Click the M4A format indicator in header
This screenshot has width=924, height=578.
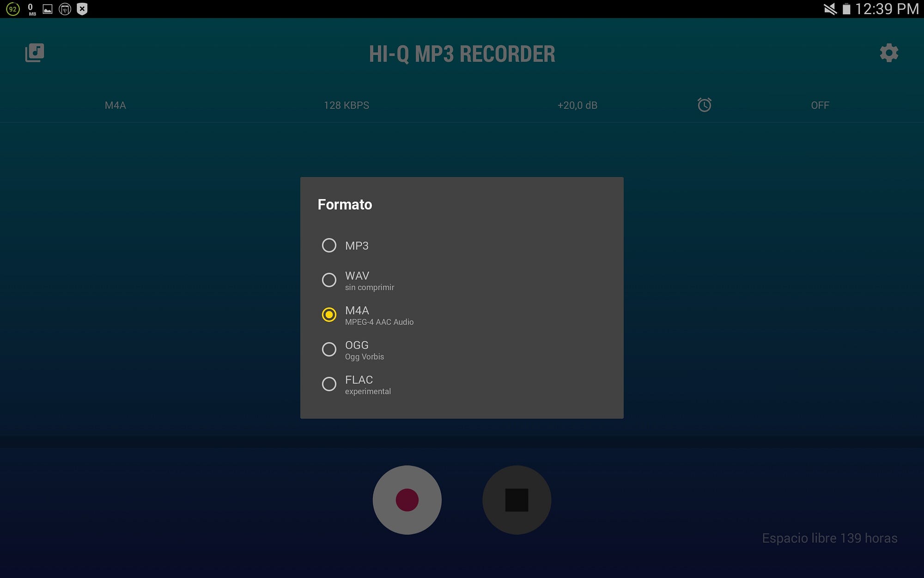click(115, 105)
